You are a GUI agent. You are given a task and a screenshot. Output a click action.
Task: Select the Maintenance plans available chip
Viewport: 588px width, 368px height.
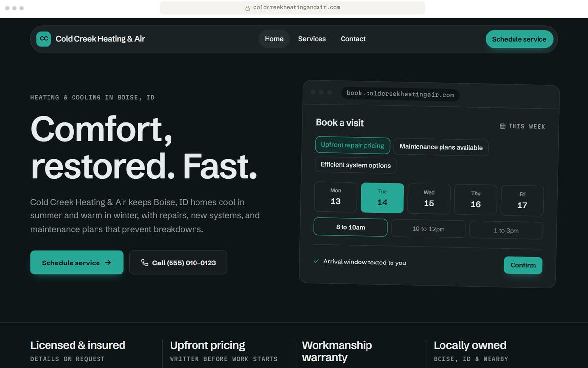click(441, 147)
